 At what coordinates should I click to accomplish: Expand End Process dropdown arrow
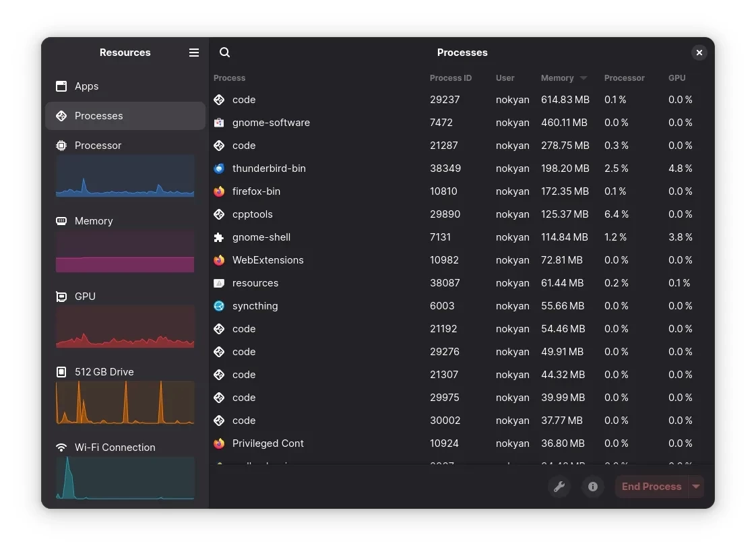(696, 487)
